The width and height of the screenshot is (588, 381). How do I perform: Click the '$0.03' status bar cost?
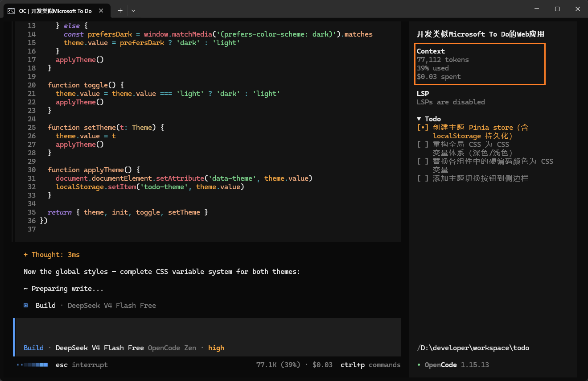[322, 365]
